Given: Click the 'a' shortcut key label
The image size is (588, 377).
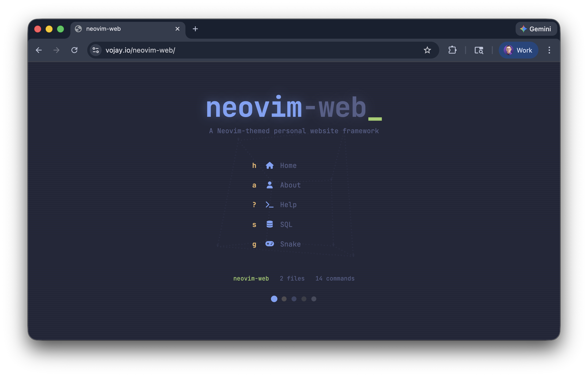Looking at the screenshot, I should 254,185.
